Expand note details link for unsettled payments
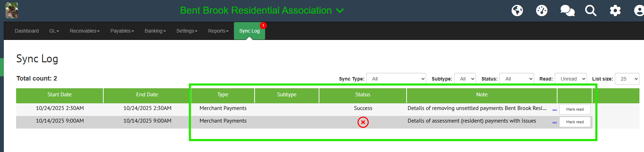This screenshot has height=152, width=644. pyautogui.click(x=554, y=109)
